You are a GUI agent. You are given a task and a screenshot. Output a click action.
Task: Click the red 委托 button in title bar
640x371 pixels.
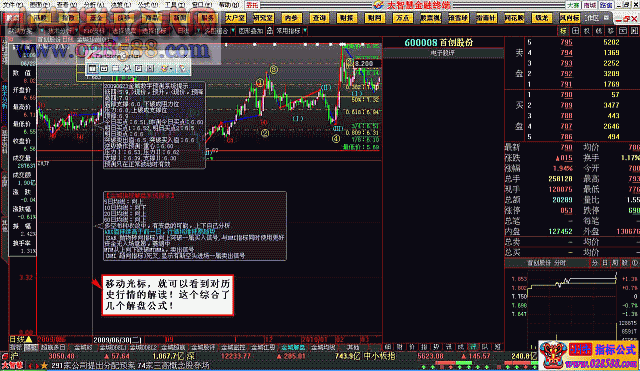[252, 5]
